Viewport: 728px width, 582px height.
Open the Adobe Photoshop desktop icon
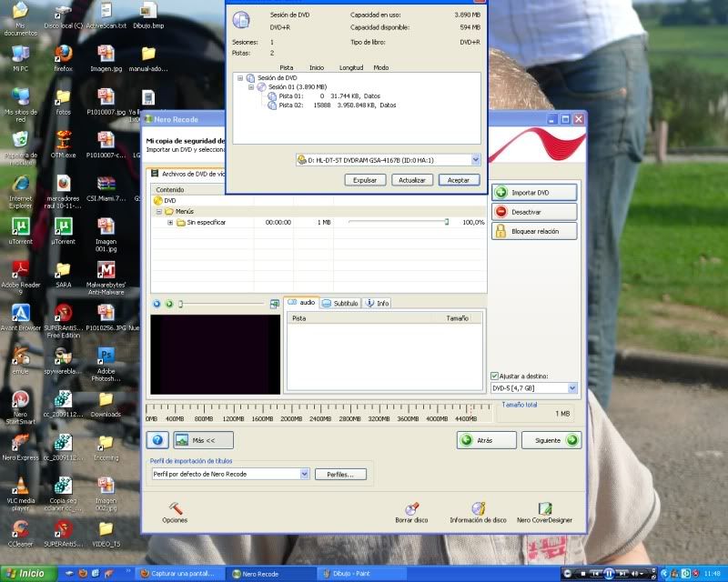[106, 365]
